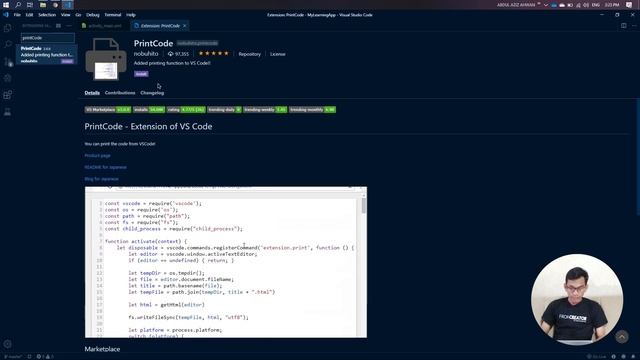The height and width of the screenshot is (360, 640).
Task: Click the five-star rating of PrintCode
Action: pos(213,53)
